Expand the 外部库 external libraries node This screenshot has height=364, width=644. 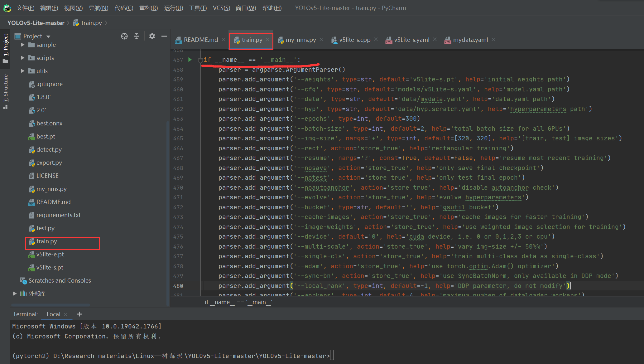tap(15, 294)
